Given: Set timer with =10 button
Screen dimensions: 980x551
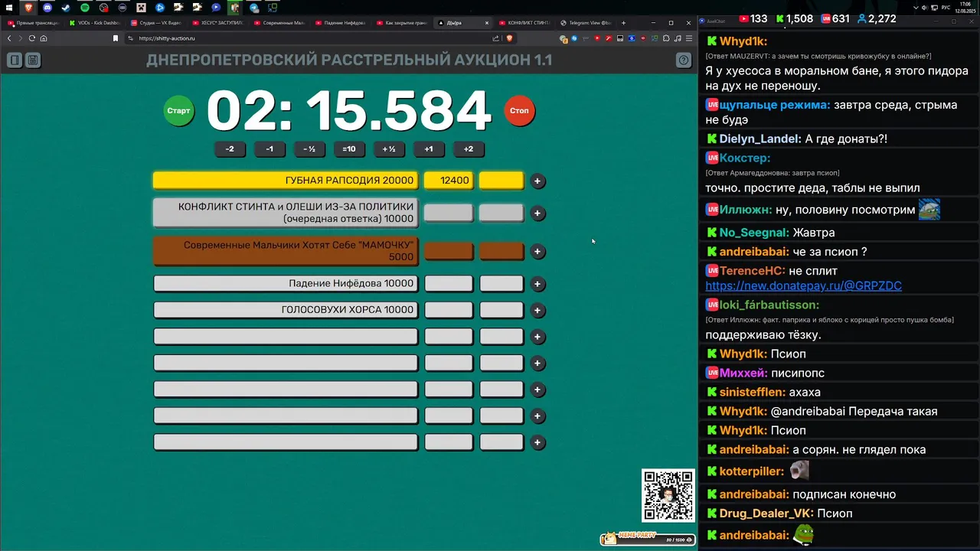Looking at the screenshot, I should [x=349, y=149].
